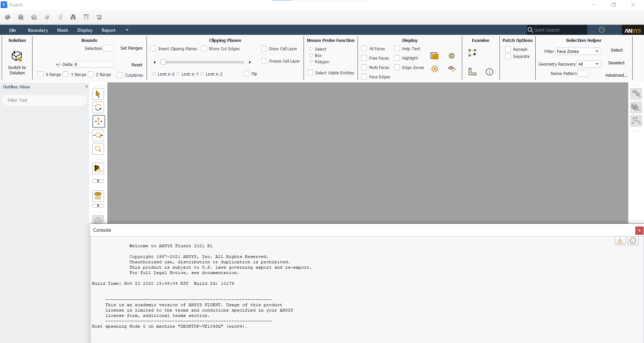Image resolution: width=644 pixels, height=343 pixels.
Task: Close the Console panel
Action: (639, 230)
